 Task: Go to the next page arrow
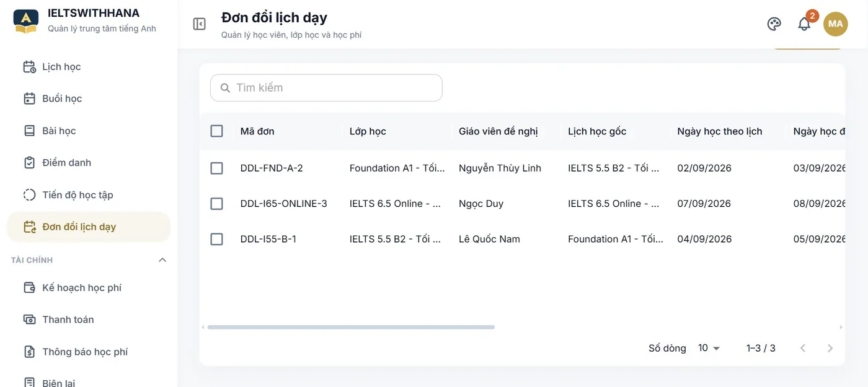pyautogui.click(x=830, y=348)
